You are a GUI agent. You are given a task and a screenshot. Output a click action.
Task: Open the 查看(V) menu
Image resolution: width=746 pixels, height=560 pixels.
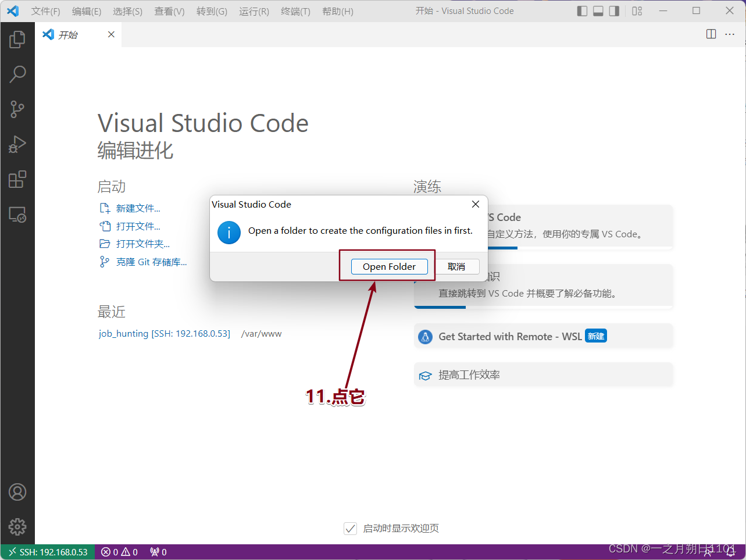coord(169,11)
